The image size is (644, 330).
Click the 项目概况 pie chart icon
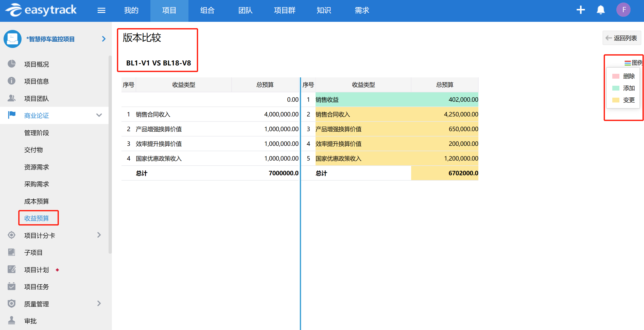pos(11,64)
